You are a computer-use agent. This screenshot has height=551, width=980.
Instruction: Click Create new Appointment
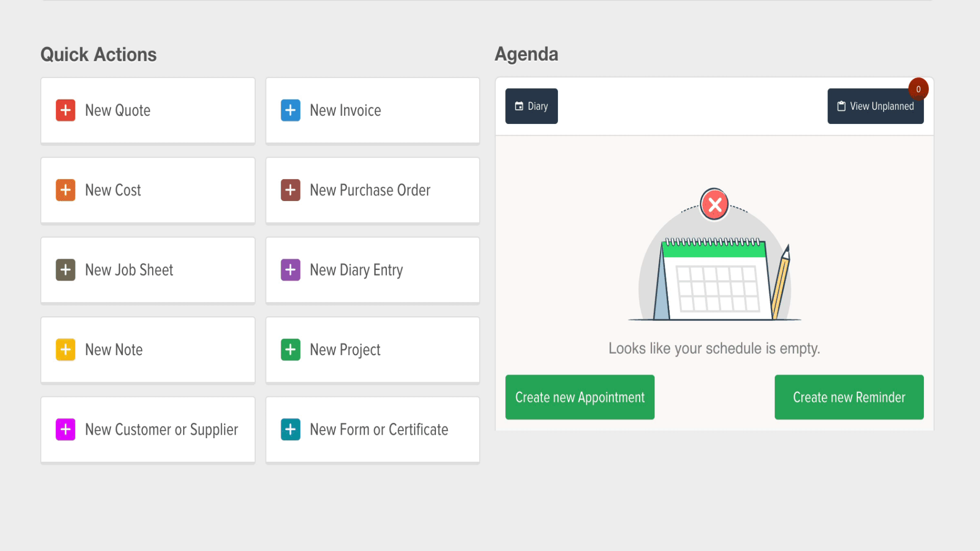(580, 397)
